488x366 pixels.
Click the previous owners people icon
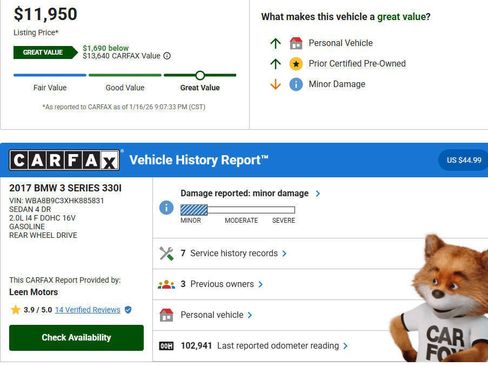pyautogui.click(x=166, y=284)
